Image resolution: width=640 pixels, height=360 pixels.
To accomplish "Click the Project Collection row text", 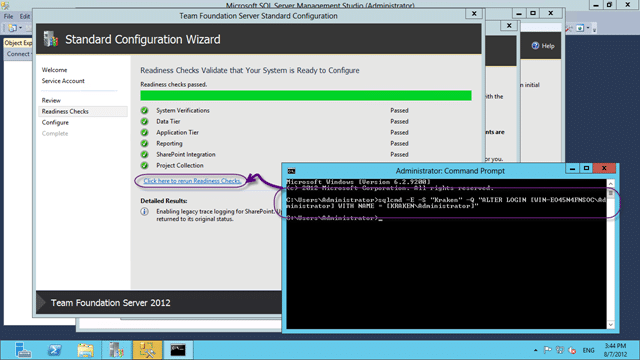I will point(180,165).
